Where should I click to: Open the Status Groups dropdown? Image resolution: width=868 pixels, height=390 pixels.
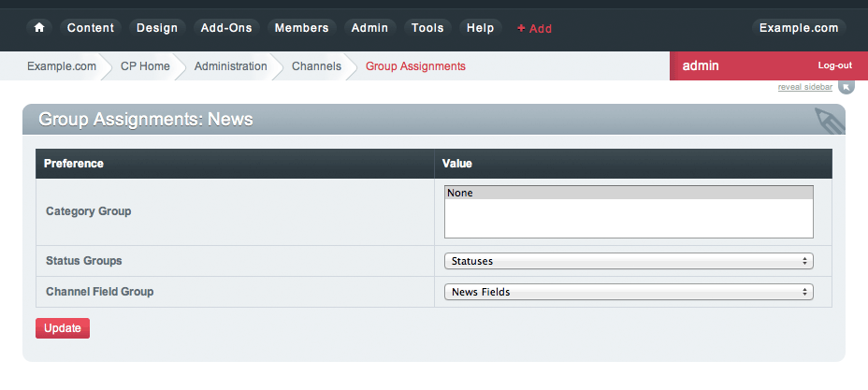[x=629, y=261]
